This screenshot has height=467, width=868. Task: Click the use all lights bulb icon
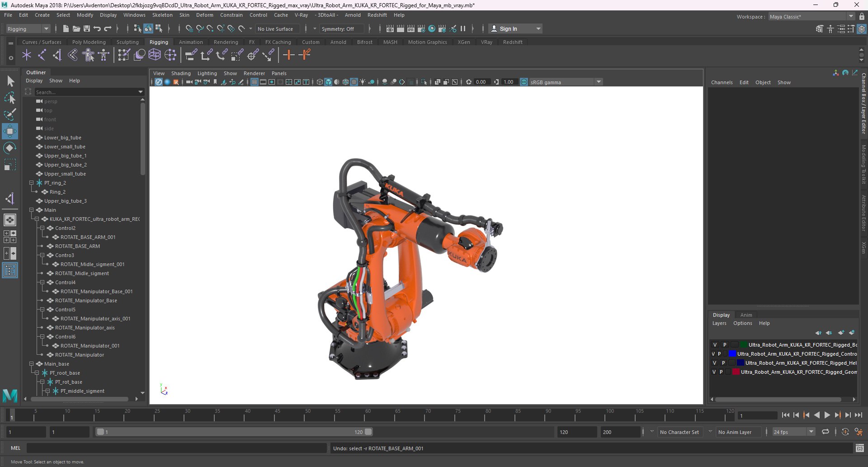363,82
